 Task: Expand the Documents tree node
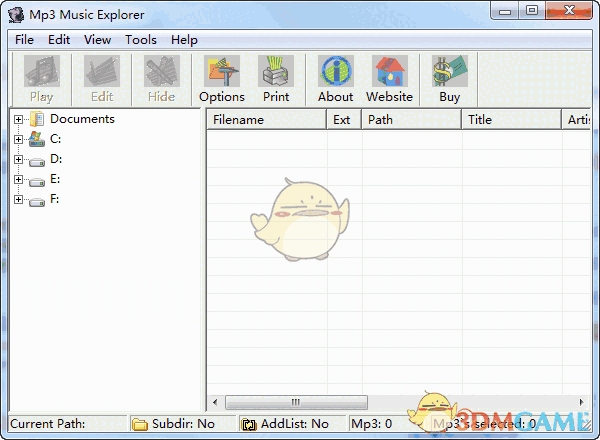(18, 119)
